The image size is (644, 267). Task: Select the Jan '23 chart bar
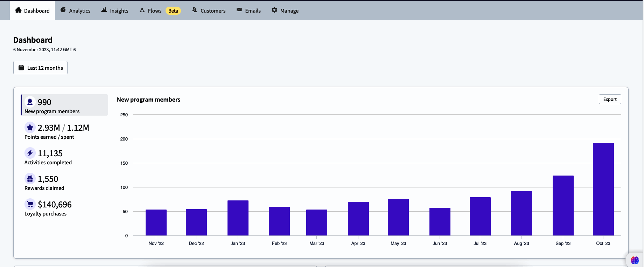pyautogui.click(x=238, y=218)
